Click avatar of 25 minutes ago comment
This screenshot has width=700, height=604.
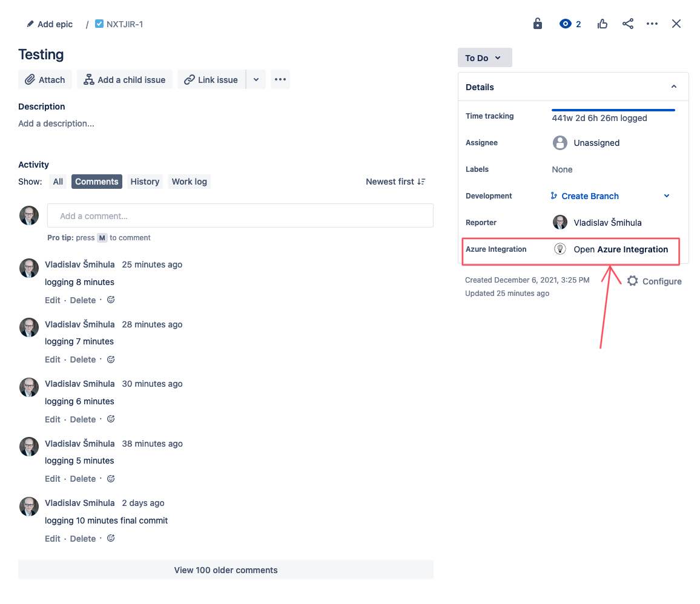[x=29, y=268]
